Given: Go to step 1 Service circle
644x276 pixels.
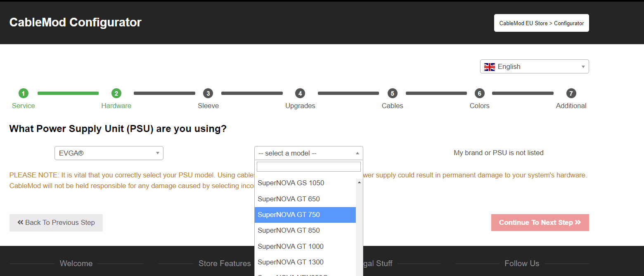Looking at the screenshot, I should click(x=24, y=93).
